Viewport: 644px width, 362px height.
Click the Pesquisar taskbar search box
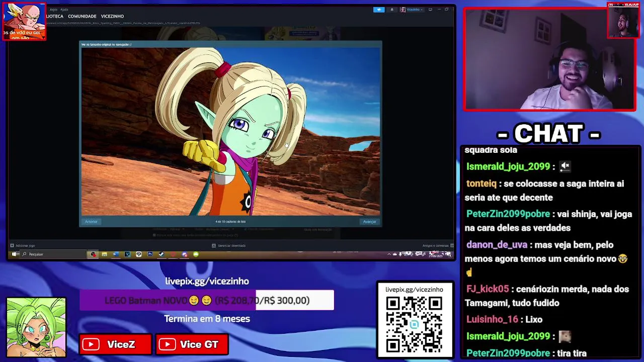pyautogui.click(x=53, y=254)
